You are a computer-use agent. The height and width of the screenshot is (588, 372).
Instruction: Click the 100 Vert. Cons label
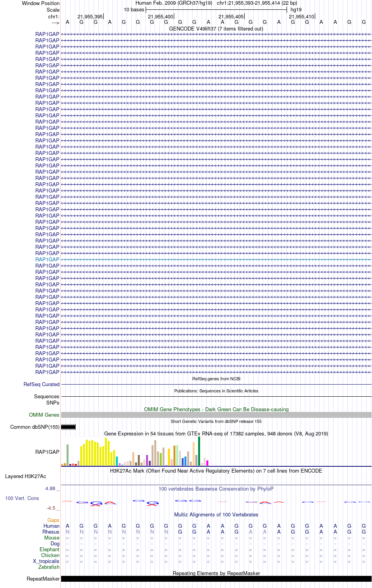(22, 498)
